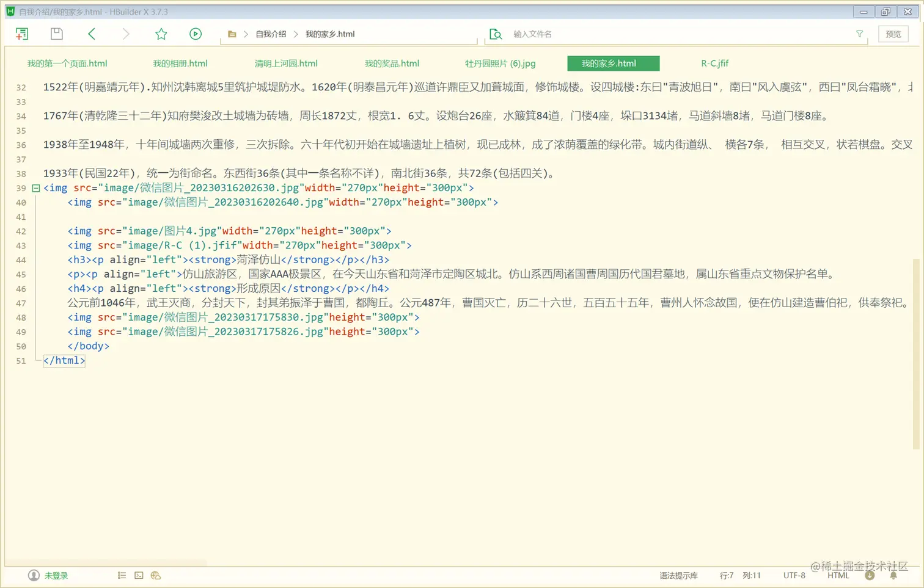Click the UTF-8 encoding selector
924x588 pixels.
click(794, 576)
